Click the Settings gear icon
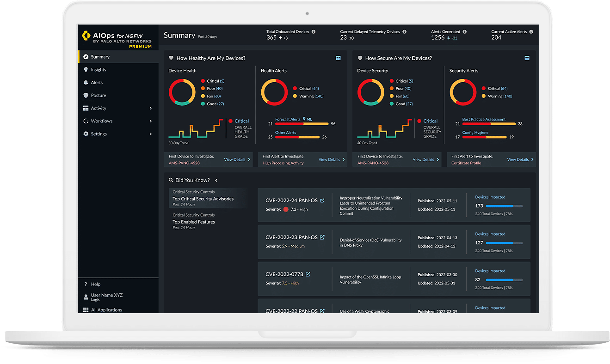 [x=86, y=134]
